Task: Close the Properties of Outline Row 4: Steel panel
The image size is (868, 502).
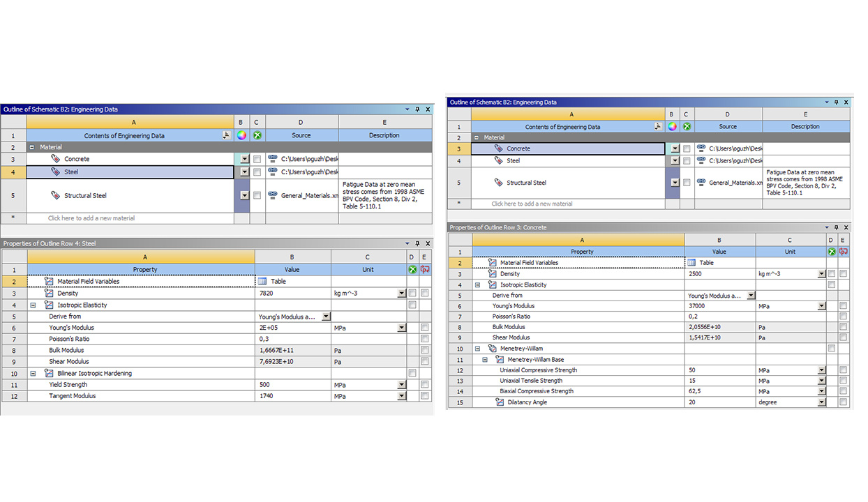Action: (x=427, y=243)
